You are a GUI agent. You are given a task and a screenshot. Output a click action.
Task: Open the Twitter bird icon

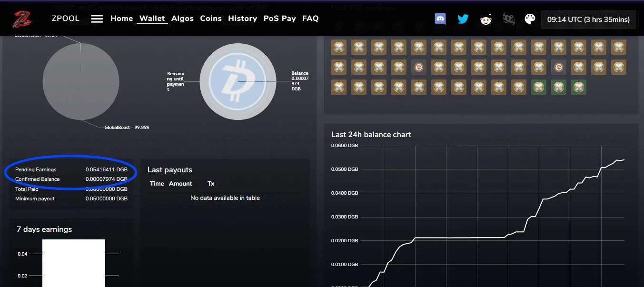463,19
